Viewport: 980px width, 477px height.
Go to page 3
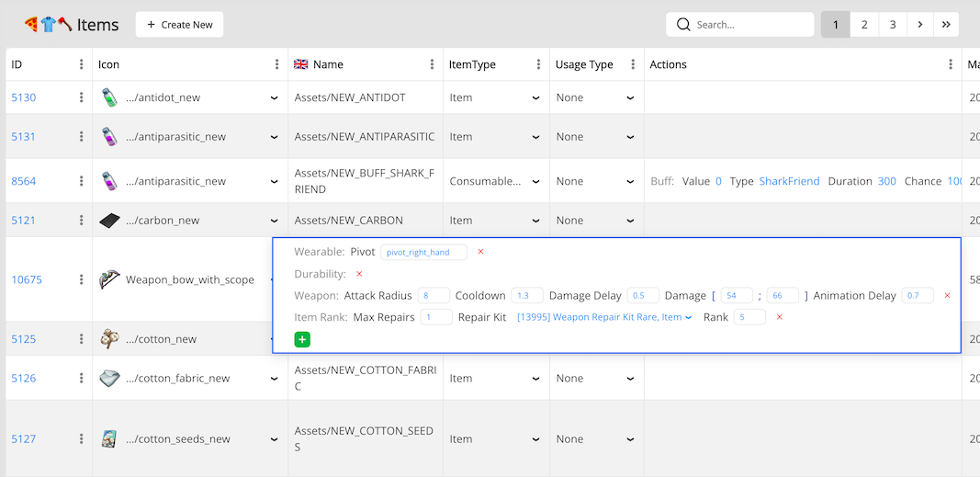(893, 25)
